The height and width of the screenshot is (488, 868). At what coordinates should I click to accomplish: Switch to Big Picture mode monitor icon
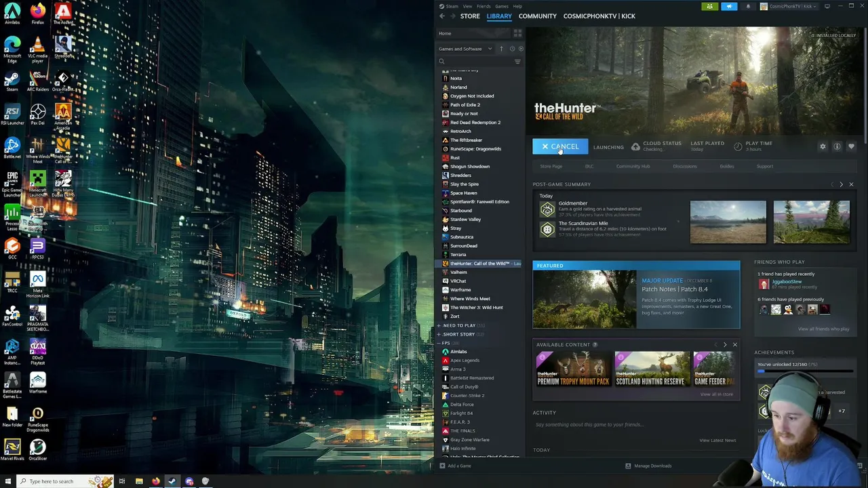827,6
